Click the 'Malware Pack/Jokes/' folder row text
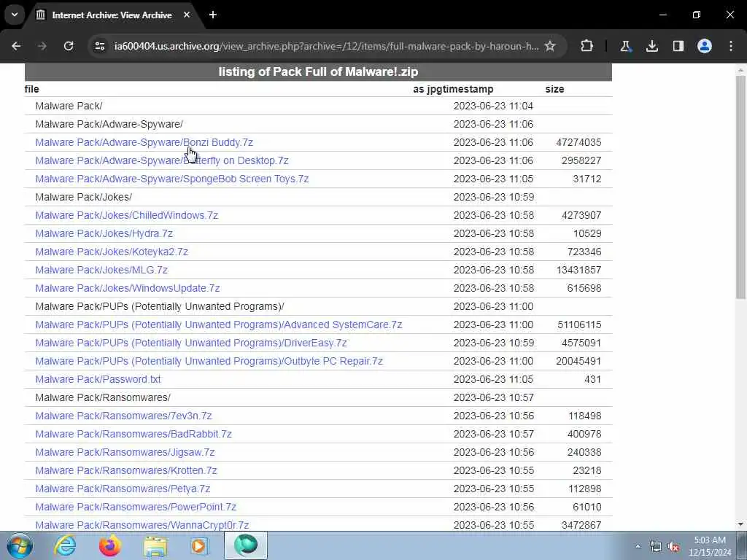 click(x=84, y=197)
